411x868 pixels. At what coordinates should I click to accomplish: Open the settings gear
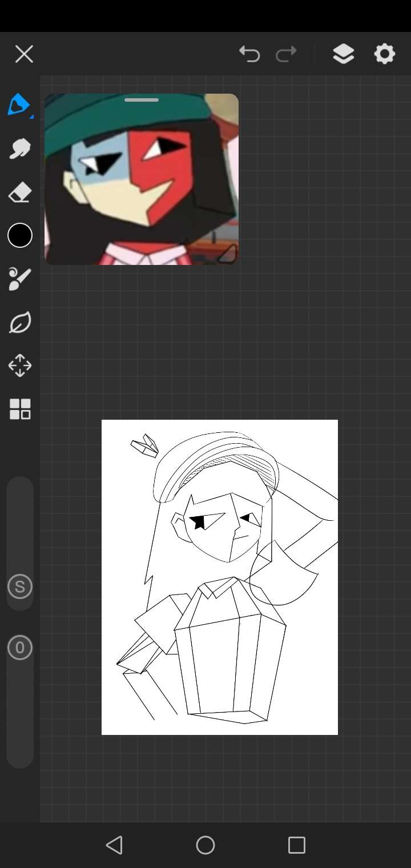coord(385,54)
